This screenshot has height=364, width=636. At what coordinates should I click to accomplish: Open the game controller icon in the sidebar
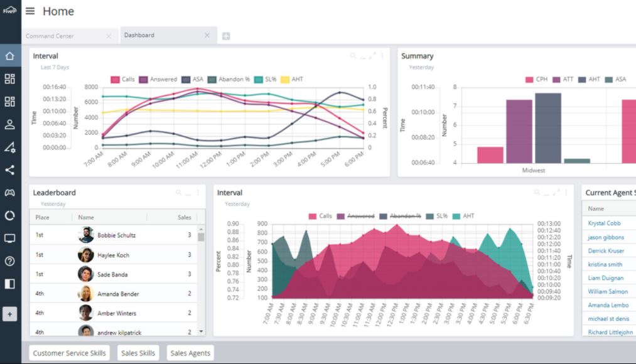coord(10,193)
